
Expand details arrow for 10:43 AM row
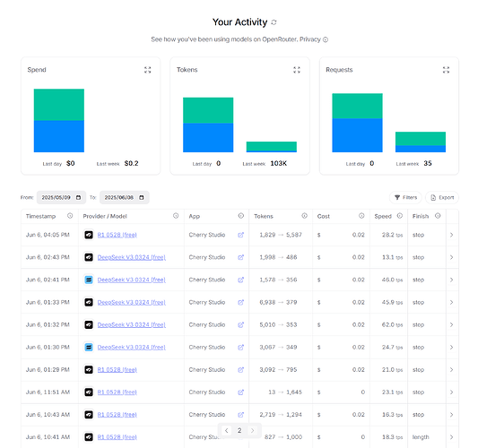coord(451,415)
